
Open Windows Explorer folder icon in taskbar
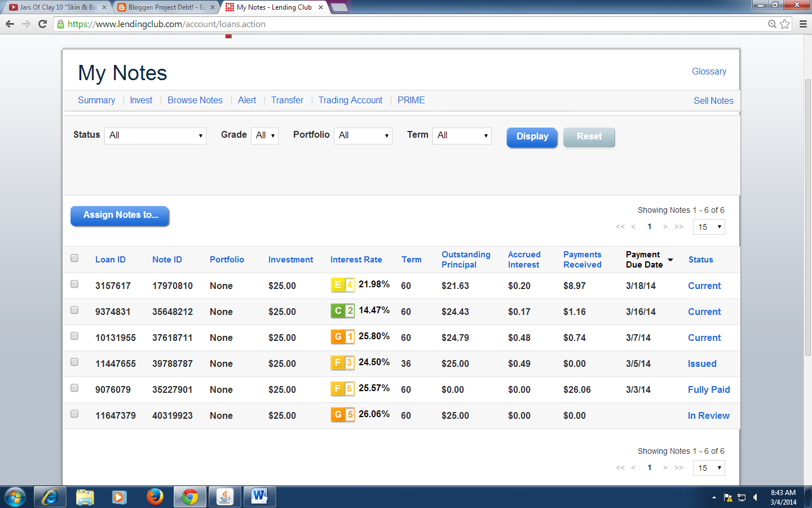pyautogui.click(x=85, y=497)
